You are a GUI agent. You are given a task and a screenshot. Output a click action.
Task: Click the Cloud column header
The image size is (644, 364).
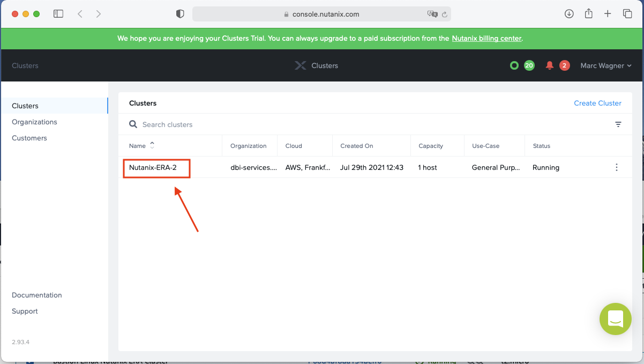(x=294, y=146)
